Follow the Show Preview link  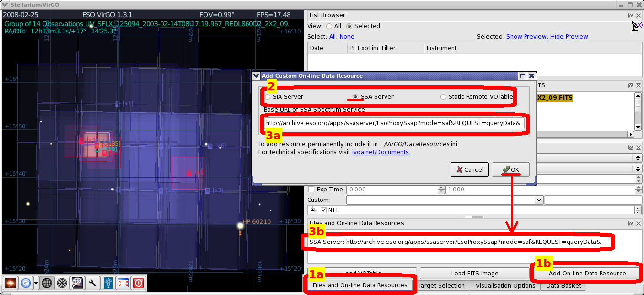(526, 36)
